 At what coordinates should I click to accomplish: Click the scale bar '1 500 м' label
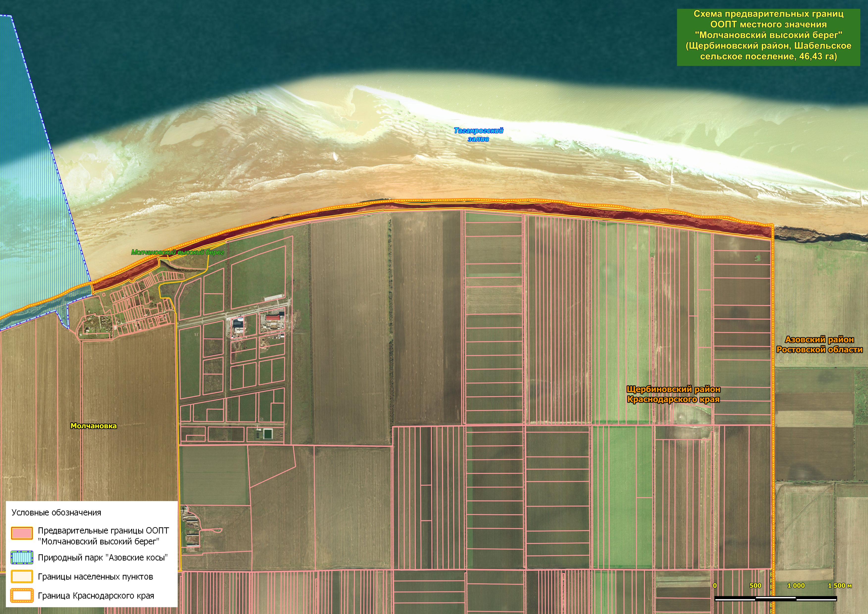(x=840, y=586)
